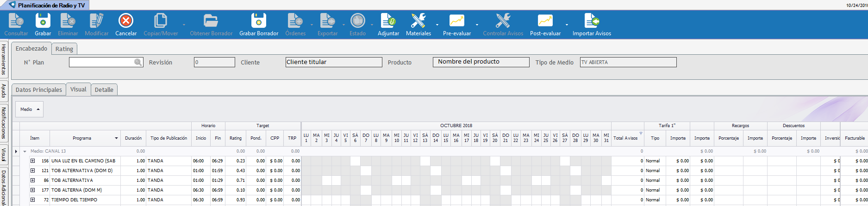Click the N° Plan search magnifier
This screenshot has height=206, width=868.
(x=138, y=62)
